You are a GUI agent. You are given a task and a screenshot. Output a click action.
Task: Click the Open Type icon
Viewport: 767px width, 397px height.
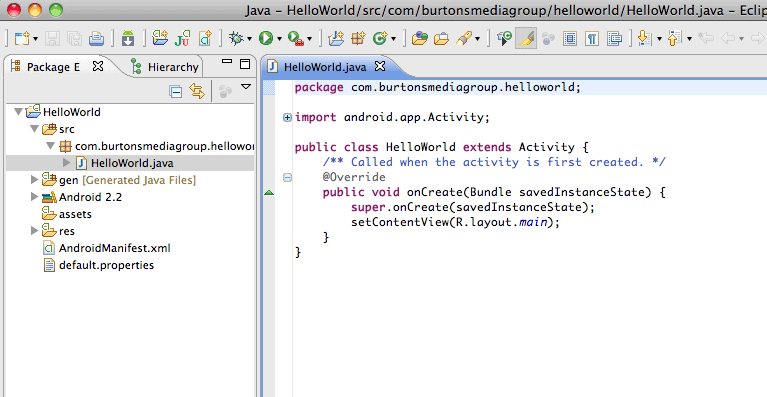click(x=419, y=38)
